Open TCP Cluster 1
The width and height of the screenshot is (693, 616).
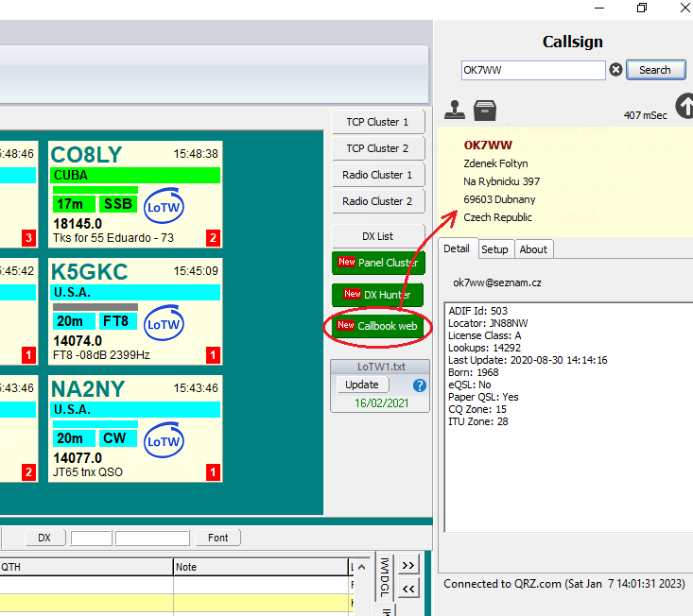tap(377, 122)
